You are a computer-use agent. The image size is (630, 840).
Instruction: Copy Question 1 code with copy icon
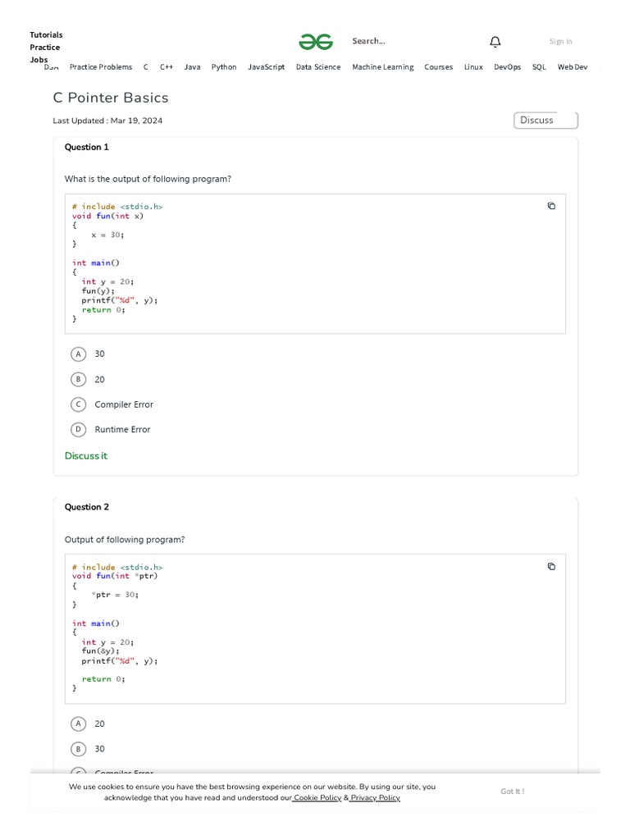pos(551,206)
